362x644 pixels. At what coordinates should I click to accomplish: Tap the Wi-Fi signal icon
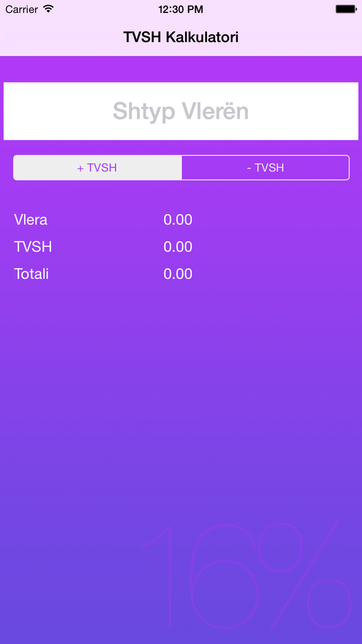point(49,9)
